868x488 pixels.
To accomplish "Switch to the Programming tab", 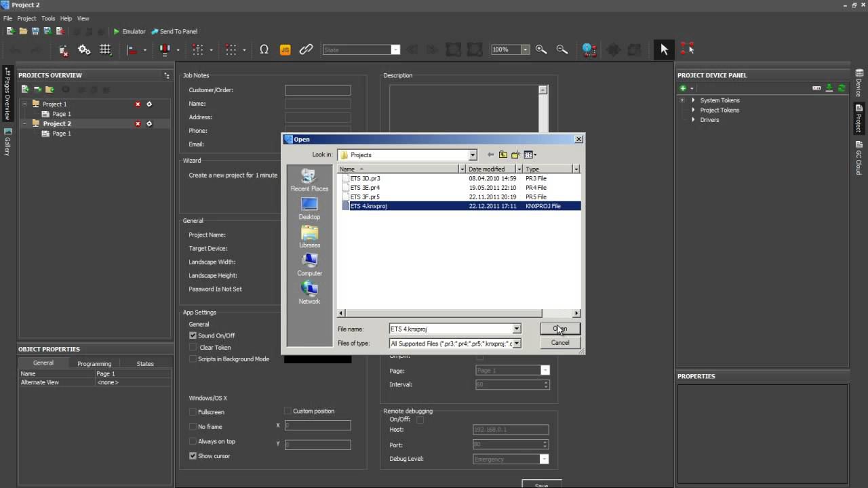I will tap(94, 363).
